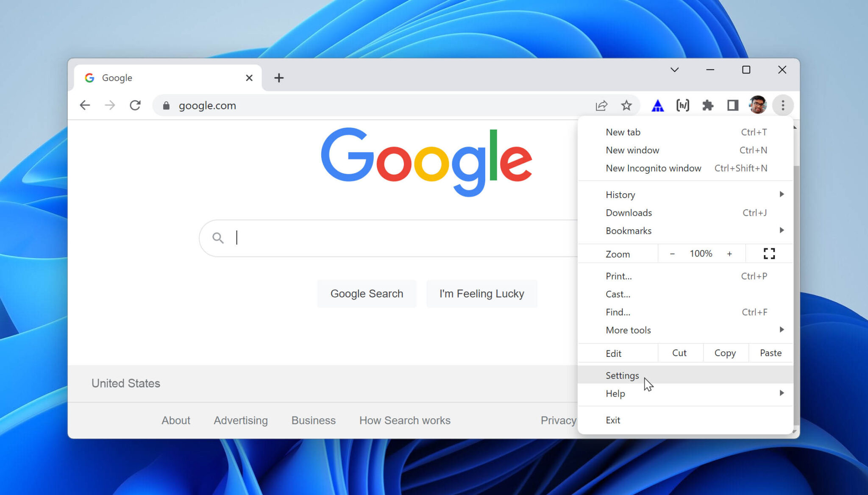
Task: Select Settings from the menu
Action: 622,375
